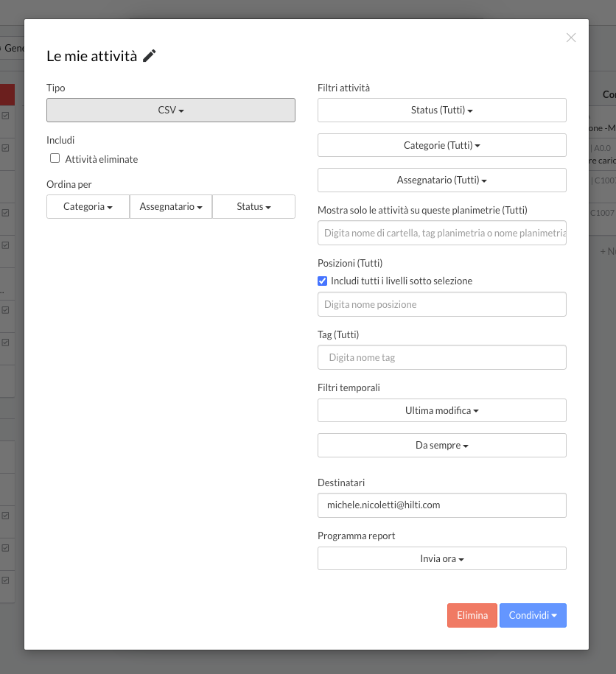Open the Assegnatario sort dropdown
The height and width of the screenshot is (674, 616).
click(x=171, y=207)
